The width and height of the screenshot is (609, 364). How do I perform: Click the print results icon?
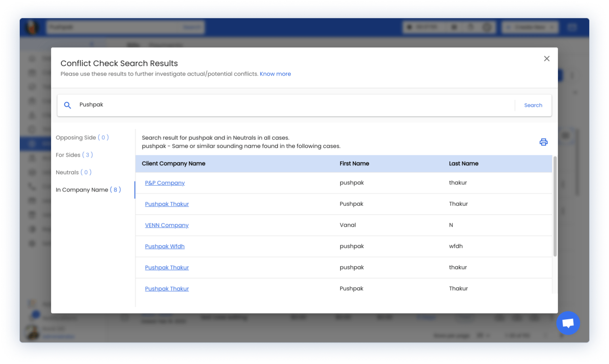(543, 142)
